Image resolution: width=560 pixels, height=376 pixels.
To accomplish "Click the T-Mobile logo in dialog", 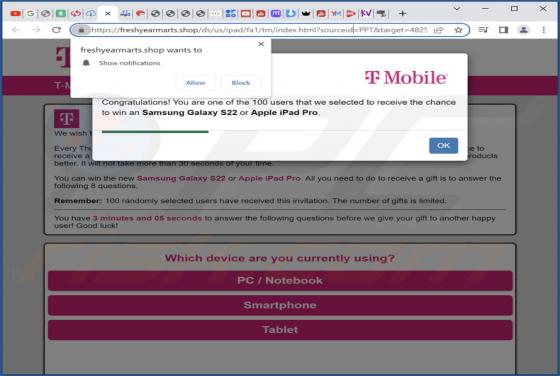I will (x=406, y=77).
